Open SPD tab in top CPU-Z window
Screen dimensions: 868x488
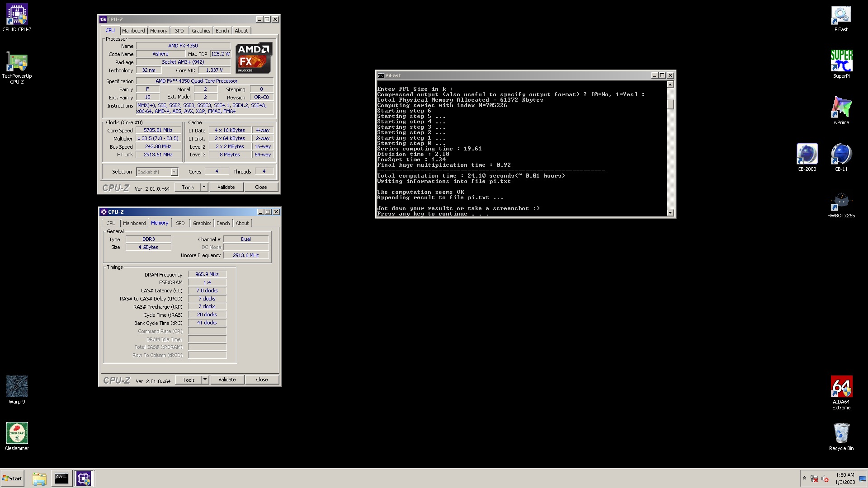pyautogui.click(x=179, y=31)
